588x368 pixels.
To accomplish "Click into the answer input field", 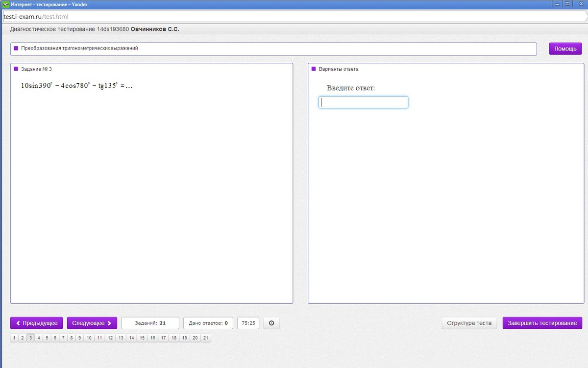I will click(363, 102).
